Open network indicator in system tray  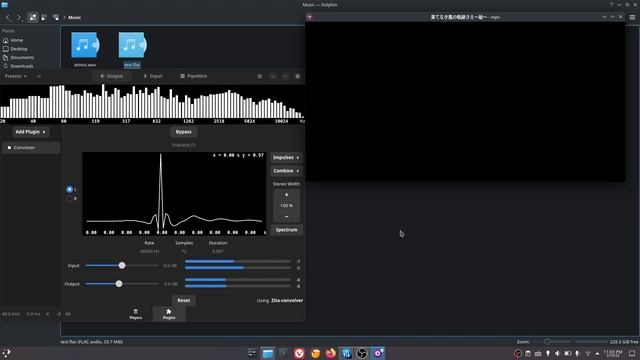point(588,353)
